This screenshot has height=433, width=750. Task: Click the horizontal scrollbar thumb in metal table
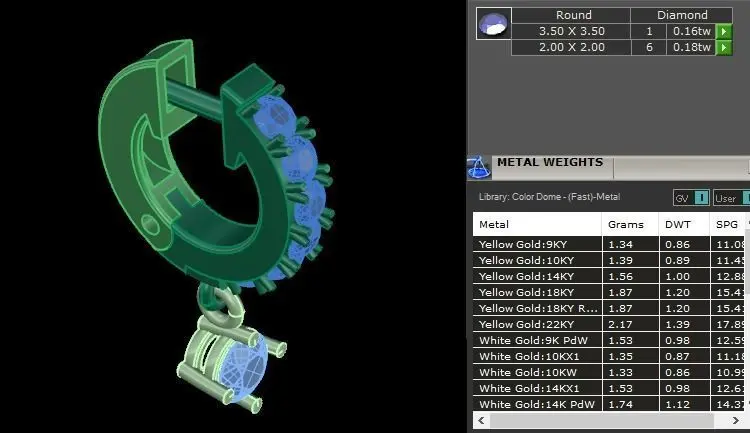(602, 421)
